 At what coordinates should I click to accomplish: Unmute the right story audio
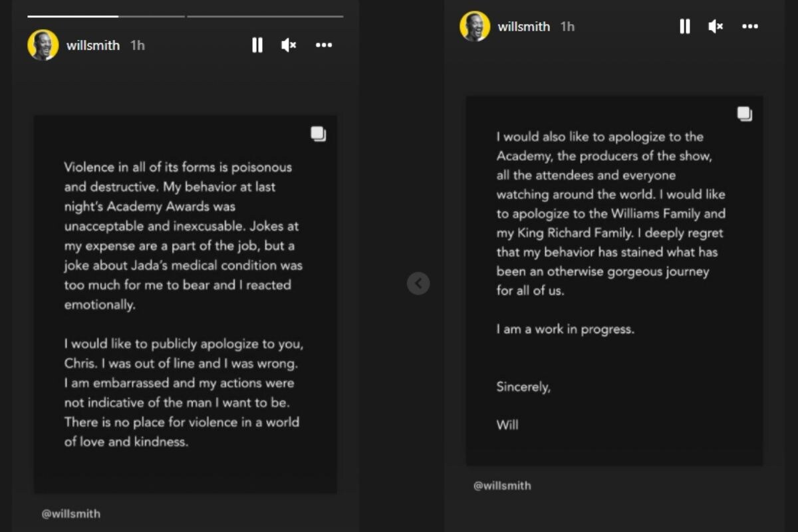tap(716, 27)
